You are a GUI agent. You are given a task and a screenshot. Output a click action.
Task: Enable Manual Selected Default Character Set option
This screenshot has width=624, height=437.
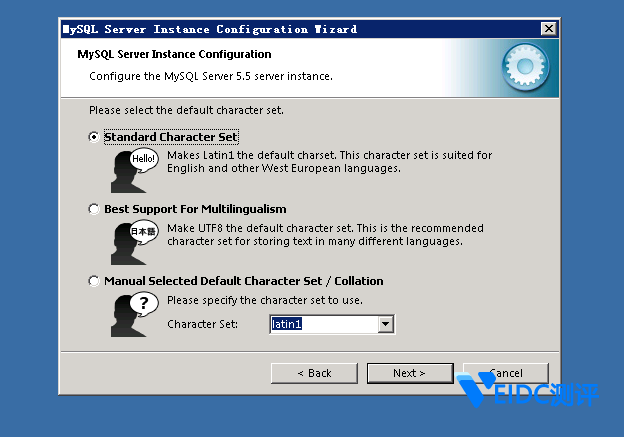click(94, 281)
